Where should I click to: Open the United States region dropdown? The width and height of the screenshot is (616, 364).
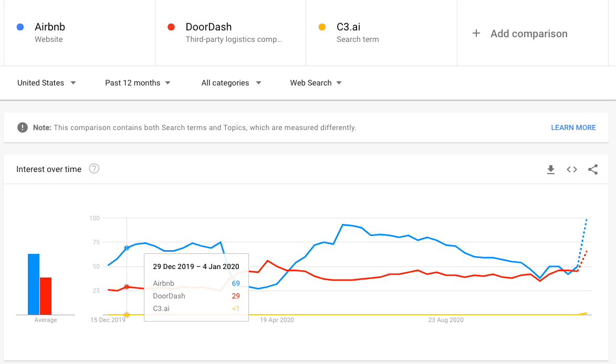(x=46, y=83)
